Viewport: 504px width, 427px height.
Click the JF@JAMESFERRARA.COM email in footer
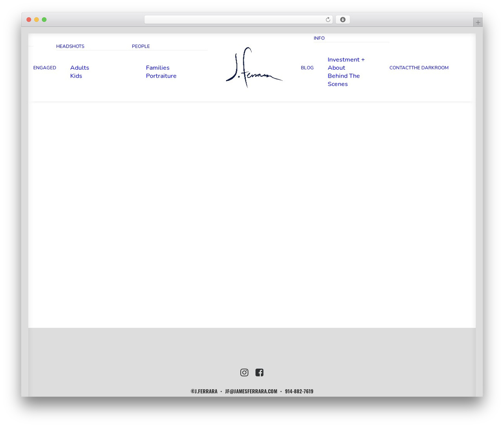coord(251,391)
